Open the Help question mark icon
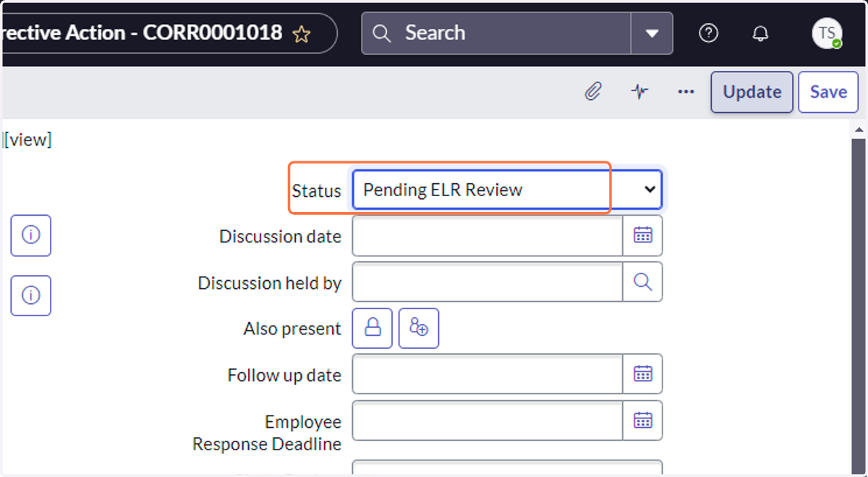The height and width of the screenshot is (477, 868). pyautogui.click(x=709, y=33)
